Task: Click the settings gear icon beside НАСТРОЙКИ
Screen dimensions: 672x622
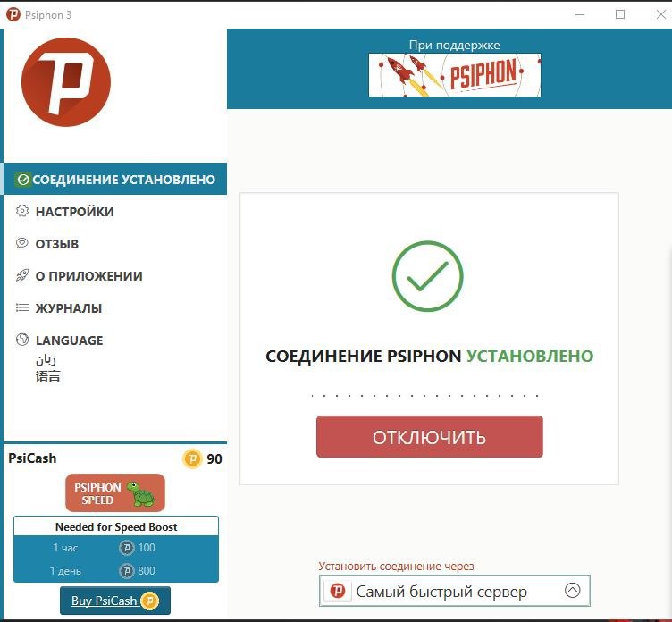Action: click(21, 211)
